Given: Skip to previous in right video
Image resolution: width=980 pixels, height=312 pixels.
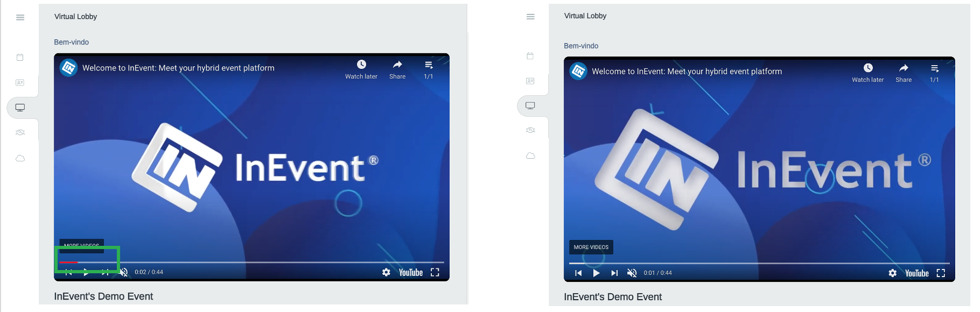Looking at the screenshot, I should pos(578,273).
